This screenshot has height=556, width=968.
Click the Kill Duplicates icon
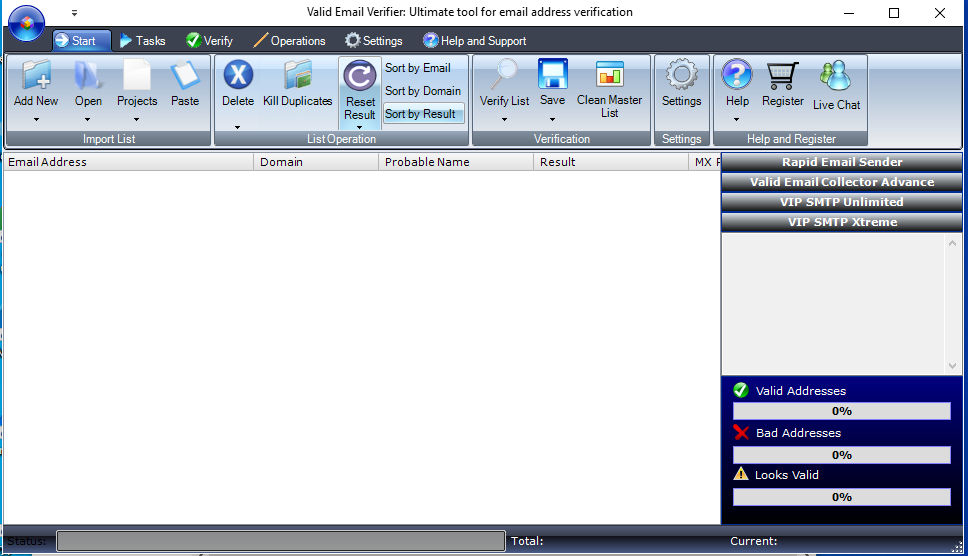[298, 75]
